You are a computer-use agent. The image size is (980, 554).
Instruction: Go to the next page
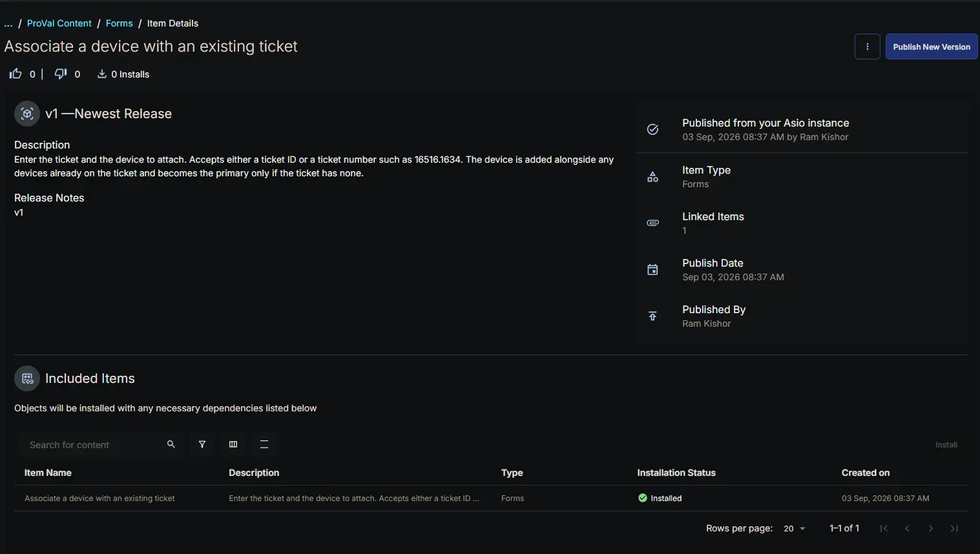pyautogui.click(x=931, y=528)
